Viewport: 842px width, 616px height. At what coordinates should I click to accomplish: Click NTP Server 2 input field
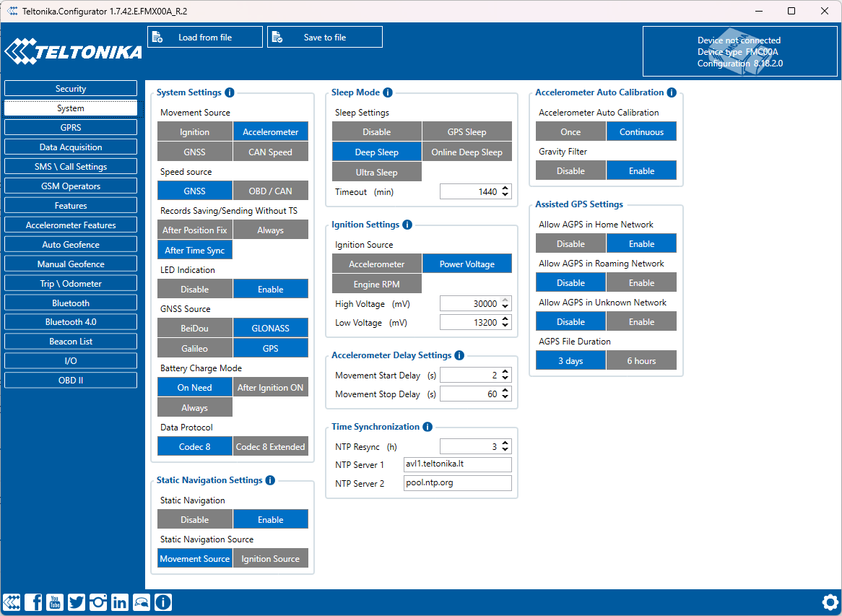coord(457,483)
